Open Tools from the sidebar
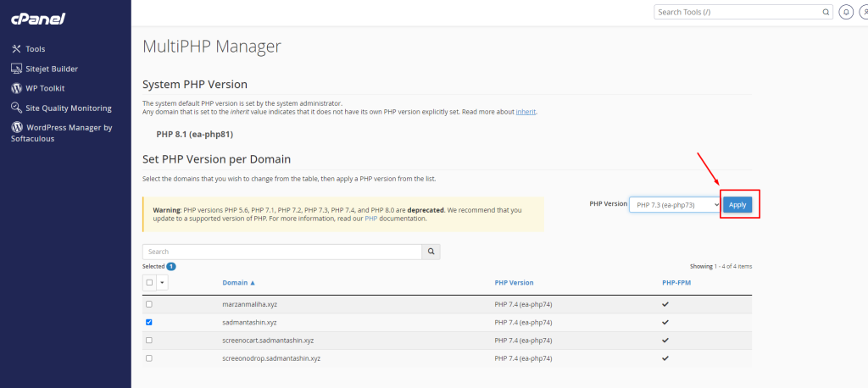Image resolution: width=868 pixels, height=388 pixels. (35, 49)
